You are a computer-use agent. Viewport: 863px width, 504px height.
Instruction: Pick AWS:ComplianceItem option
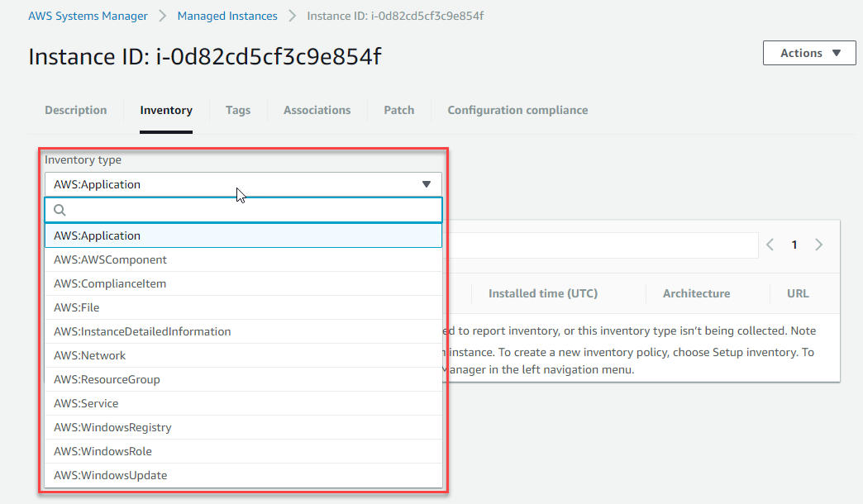(243, 283)
